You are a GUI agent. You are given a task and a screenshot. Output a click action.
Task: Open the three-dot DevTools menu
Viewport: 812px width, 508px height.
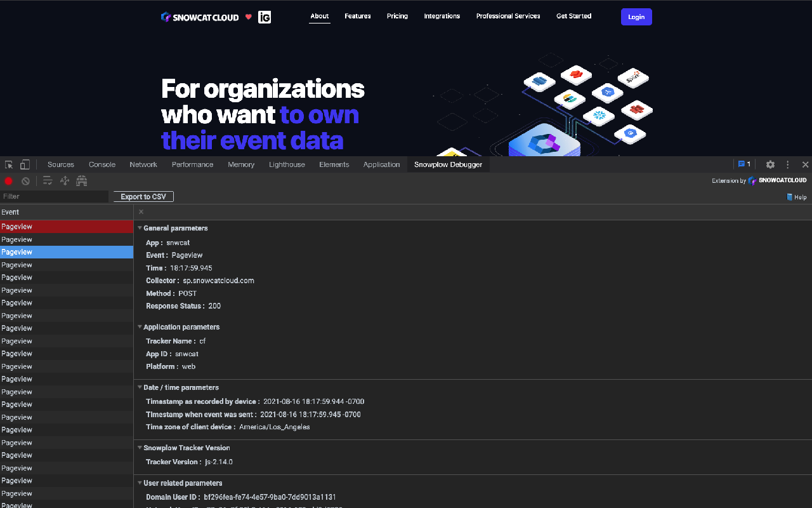pyautogui.click(x=787, y=164)
